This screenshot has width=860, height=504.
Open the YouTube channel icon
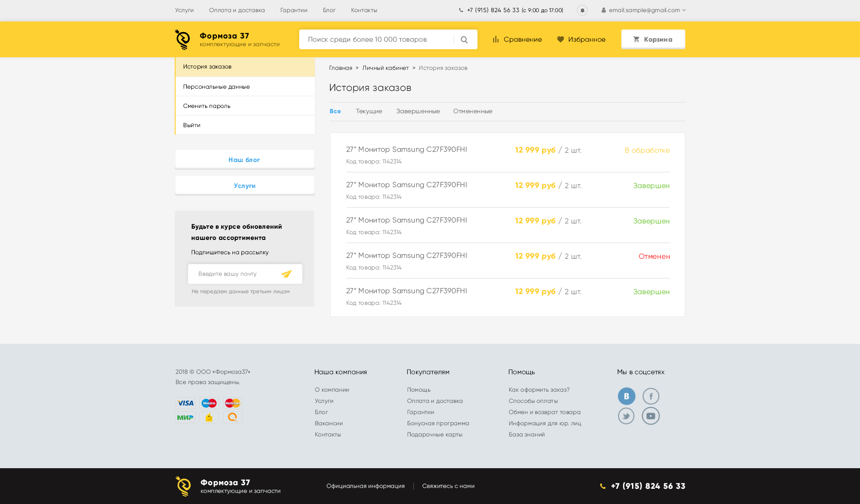(x=650, y=416)
